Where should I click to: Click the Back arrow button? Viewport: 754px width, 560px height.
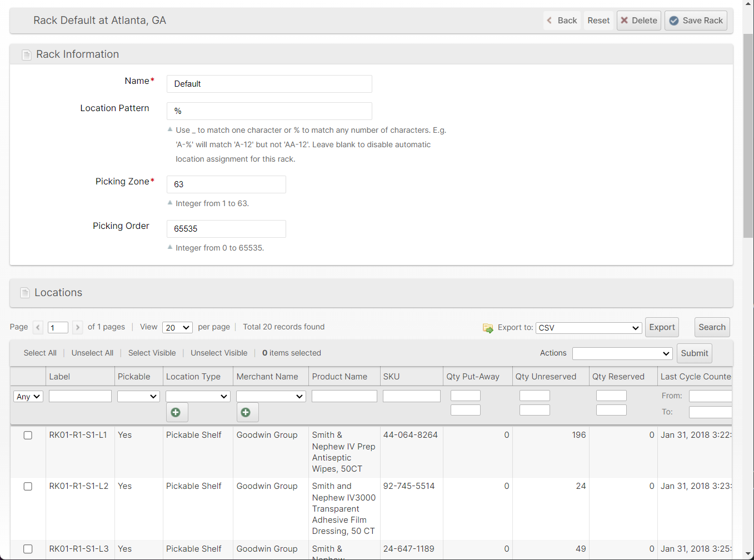[x=562, y=21]
